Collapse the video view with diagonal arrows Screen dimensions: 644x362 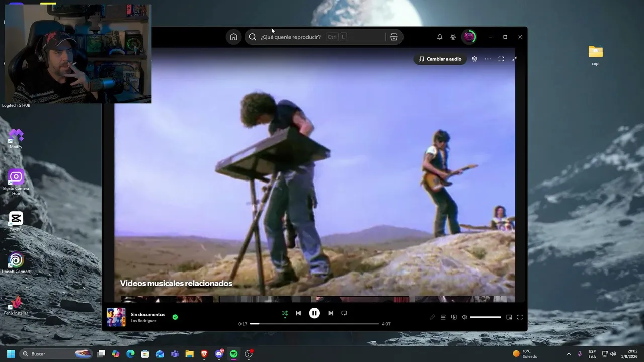pyautogui.click(x=514, y=59)
